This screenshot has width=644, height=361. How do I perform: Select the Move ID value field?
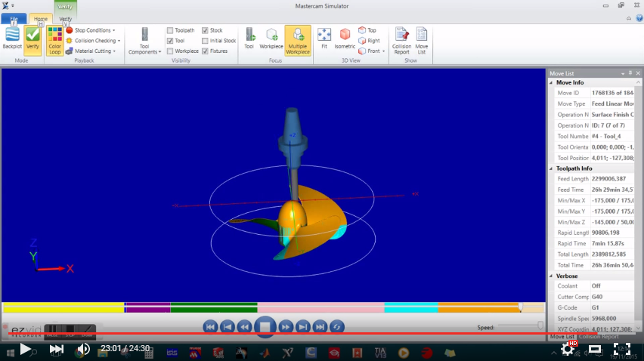coord(612,93)
